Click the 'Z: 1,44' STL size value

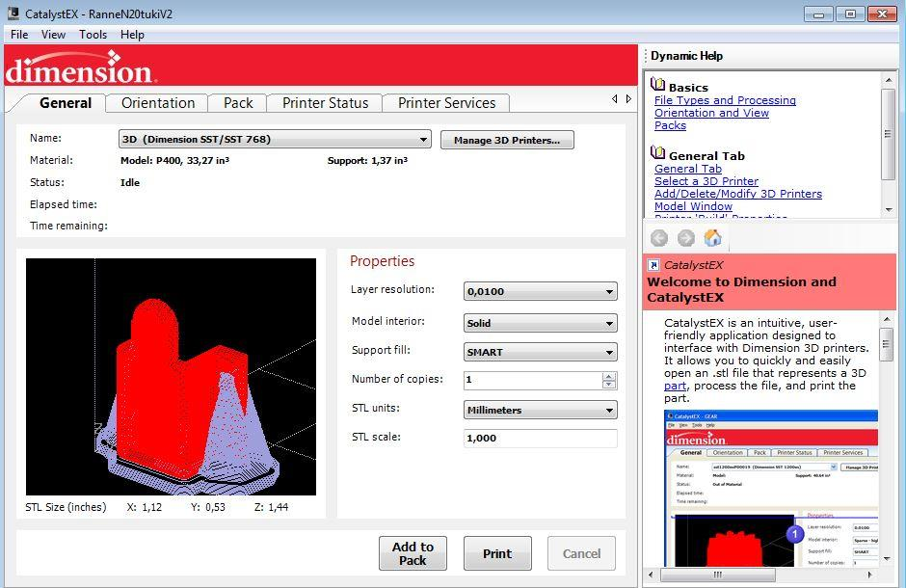click(x=271, y=507)
